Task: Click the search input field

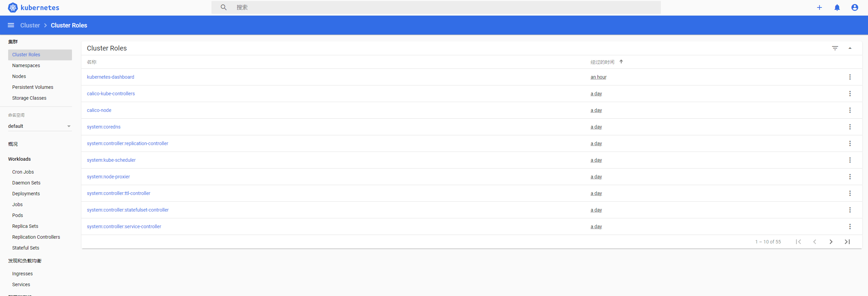Action: [436, 7]
